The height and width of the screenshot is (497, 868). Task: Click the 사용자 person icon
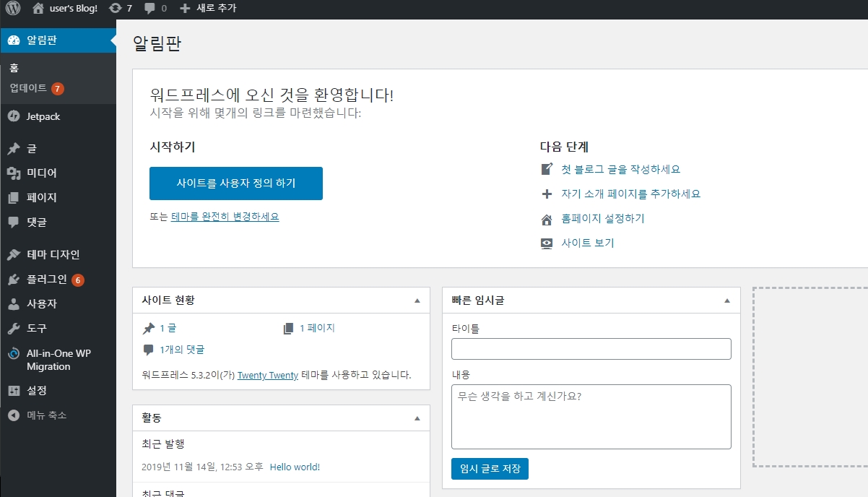click(x=14, y=304)
